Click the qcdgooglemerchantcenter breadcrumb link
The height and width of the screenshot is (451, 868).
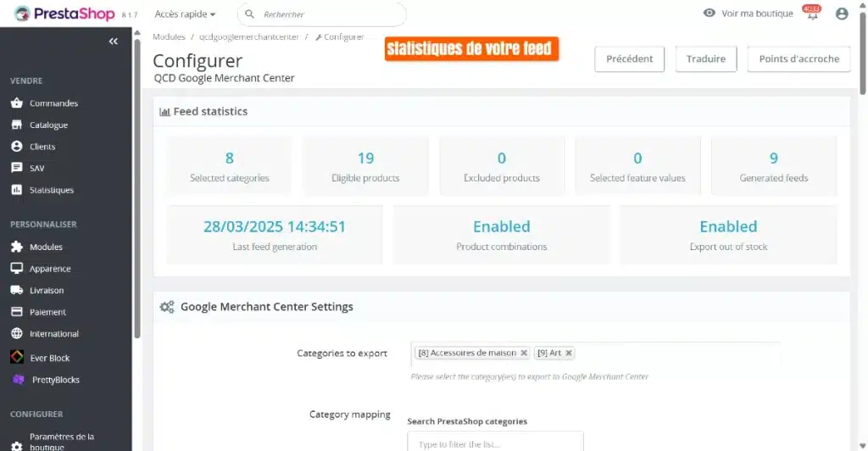click(248, 36)
